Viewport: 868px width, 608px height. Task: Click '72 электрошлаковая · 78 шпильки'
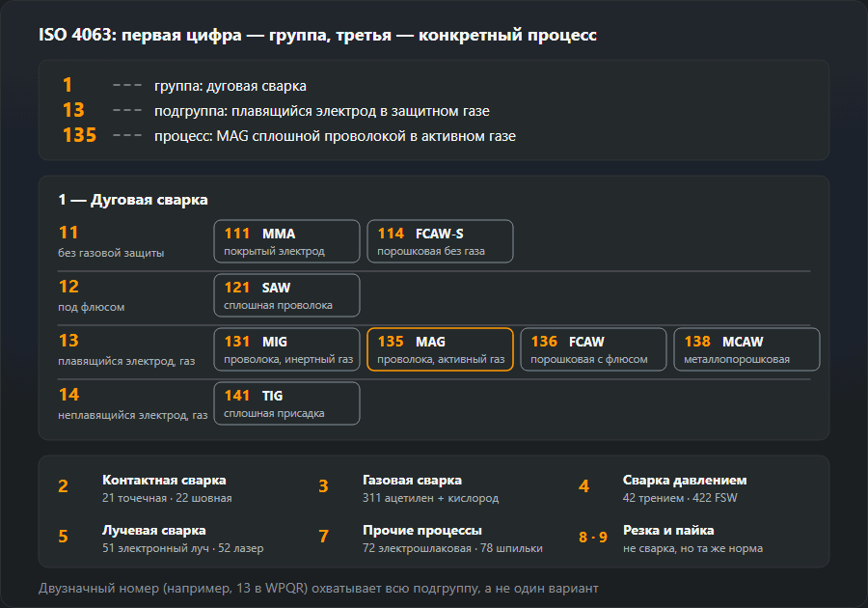(x=452, y=548)
